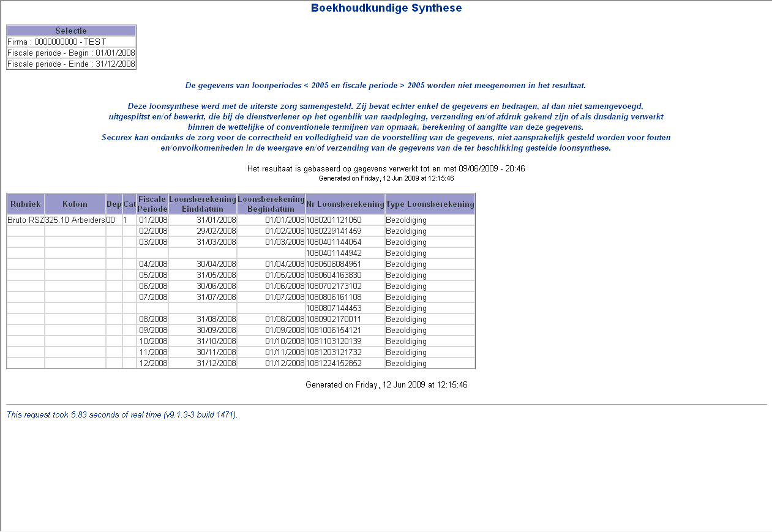
Task: Click the Fiscale periode Begin 01/01/2008 row
Action: [71, 53]
